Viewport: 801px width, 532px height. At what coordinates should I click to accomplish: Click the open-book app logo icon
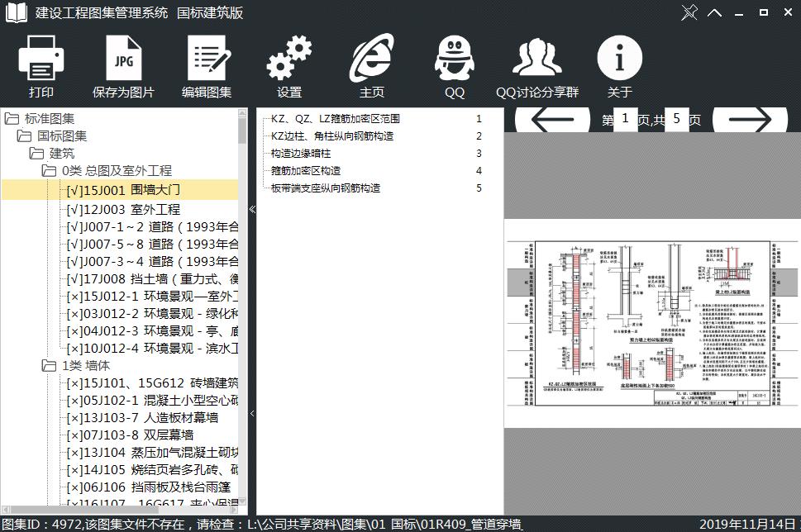(x=17, y=12)
